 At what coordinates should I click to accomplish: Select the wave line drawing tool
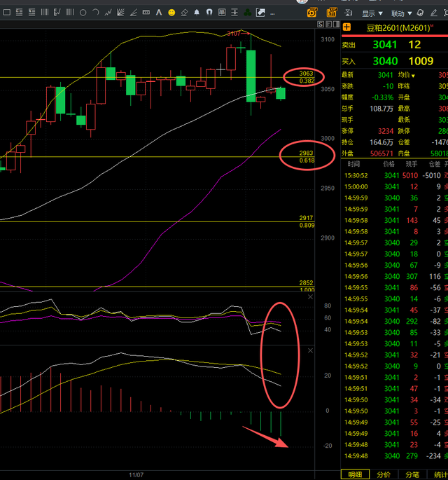108,13
